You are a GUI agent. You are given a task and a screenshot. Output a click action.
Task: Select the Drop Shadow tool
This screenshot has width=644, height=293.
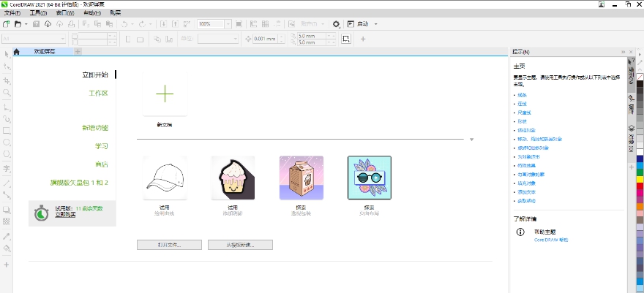tap(7, 210)
